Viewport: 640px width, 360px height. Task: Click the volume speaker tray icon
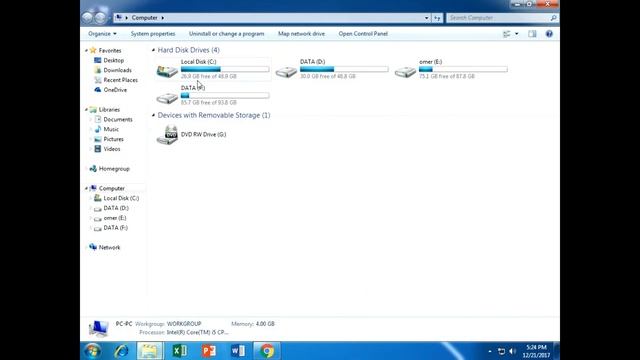pos(513,351)
